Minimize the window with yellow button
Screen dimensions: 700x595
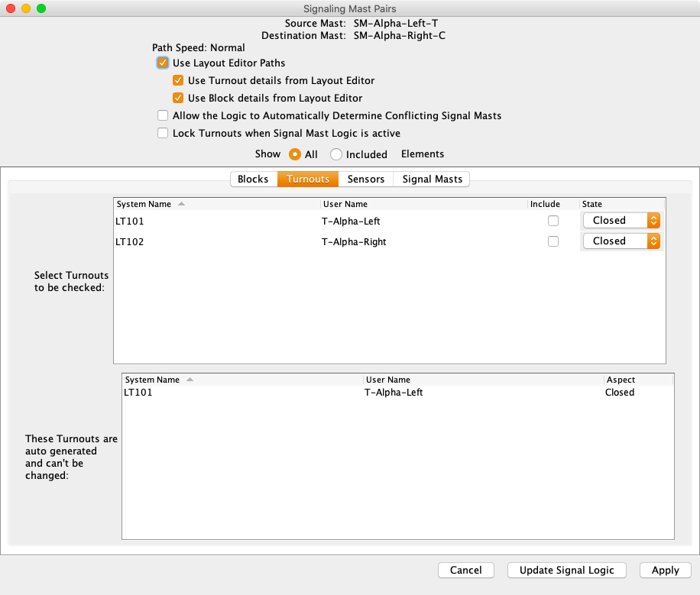coord(26,8)
